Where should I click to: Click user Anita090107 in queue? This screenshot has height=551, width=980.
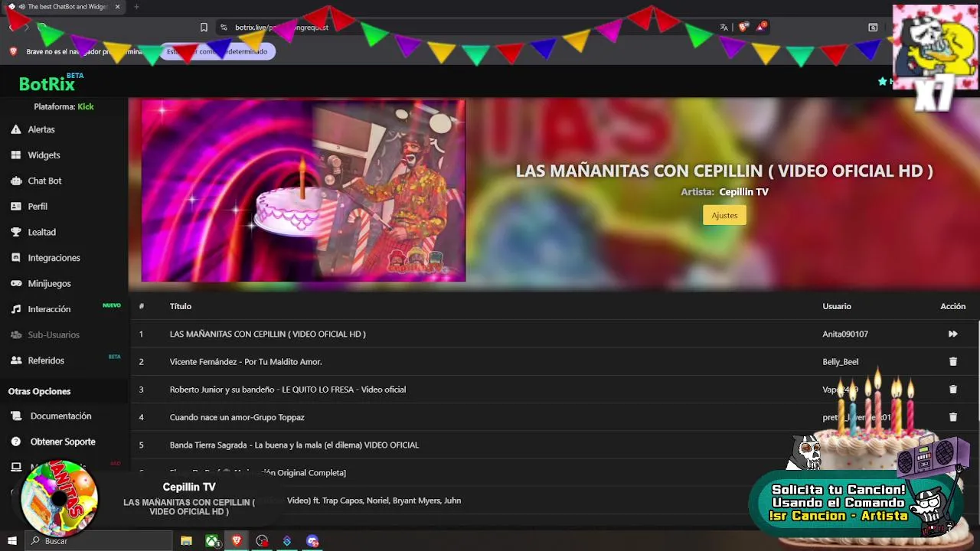845,334
